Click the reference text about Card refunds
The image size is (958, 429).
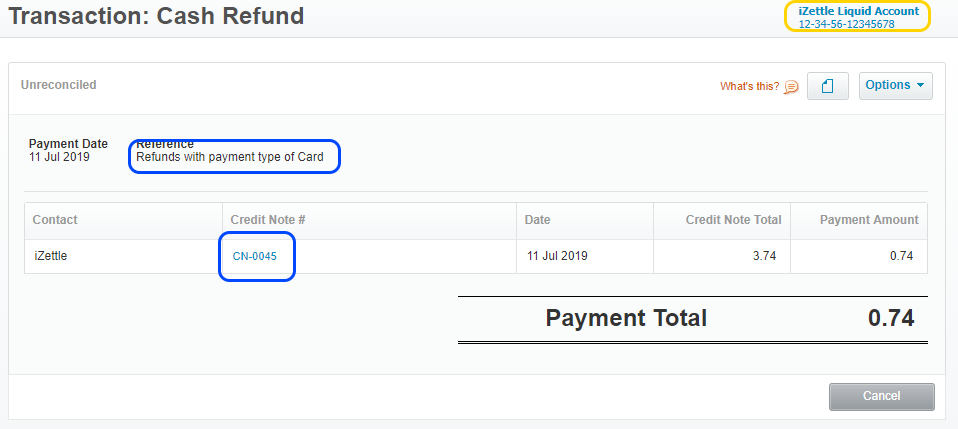click(x=230, y=157)
